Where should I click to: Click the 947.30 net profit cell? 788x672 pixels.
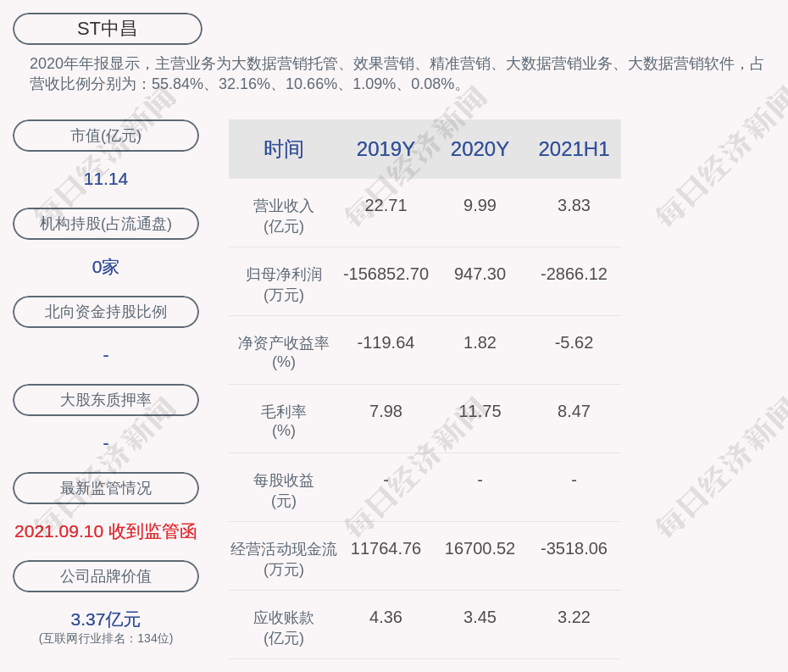pyautogui.click(x=480, y=274)
